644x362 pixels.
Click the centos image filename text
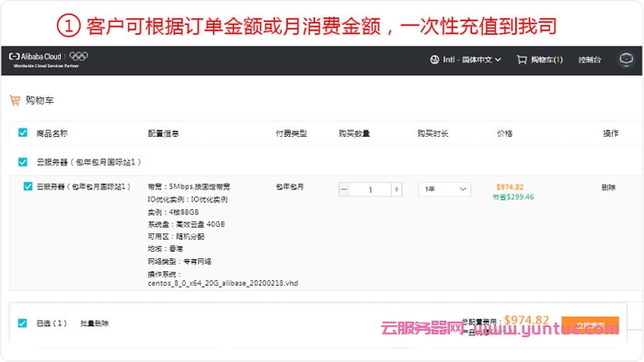223,283
